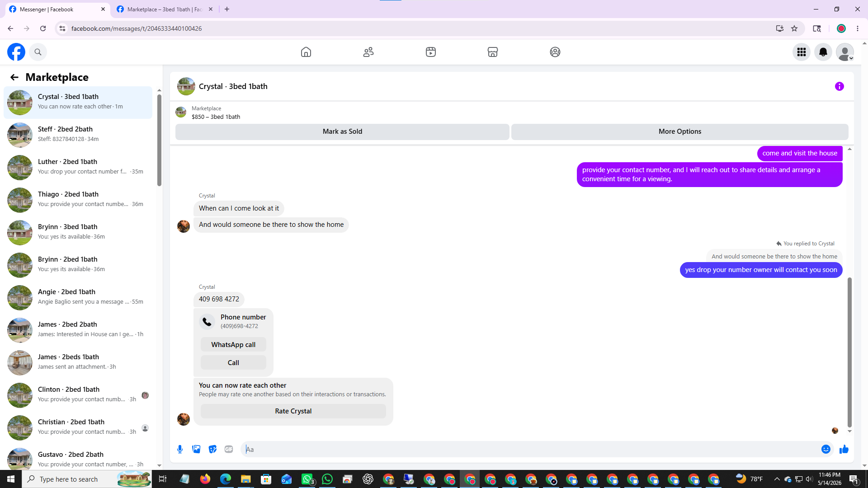Choose a sticker to send

(212, 449)
